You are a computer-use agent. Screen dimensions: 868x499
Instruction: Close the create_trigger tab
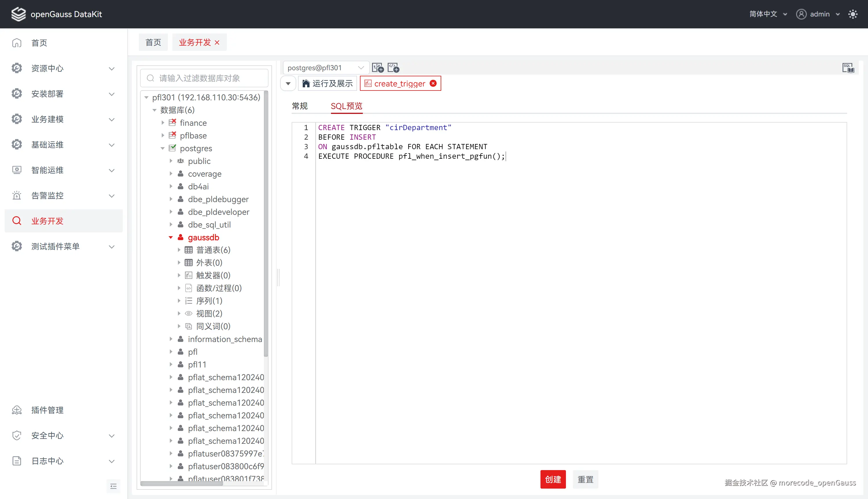point(433,83)
